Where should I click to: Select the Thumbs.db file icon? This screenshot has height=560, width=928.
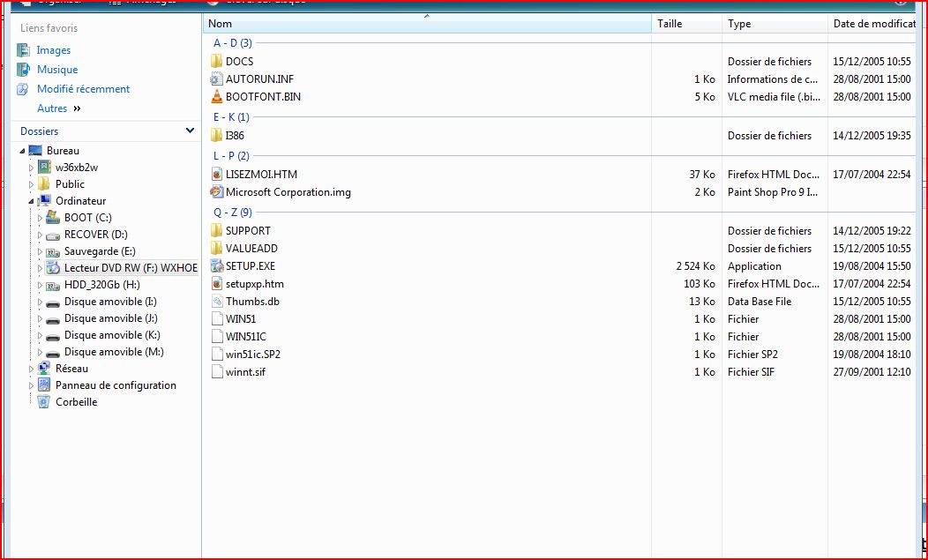tap(217, 302)
